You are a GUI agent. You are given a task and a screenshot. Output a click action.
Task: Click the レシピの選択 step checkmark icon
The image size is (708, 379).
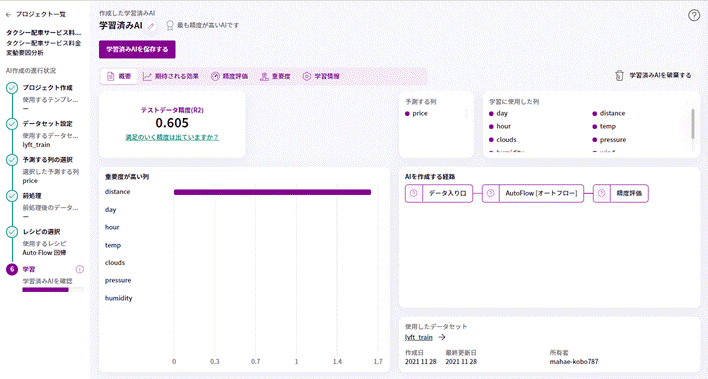(12, 232)
